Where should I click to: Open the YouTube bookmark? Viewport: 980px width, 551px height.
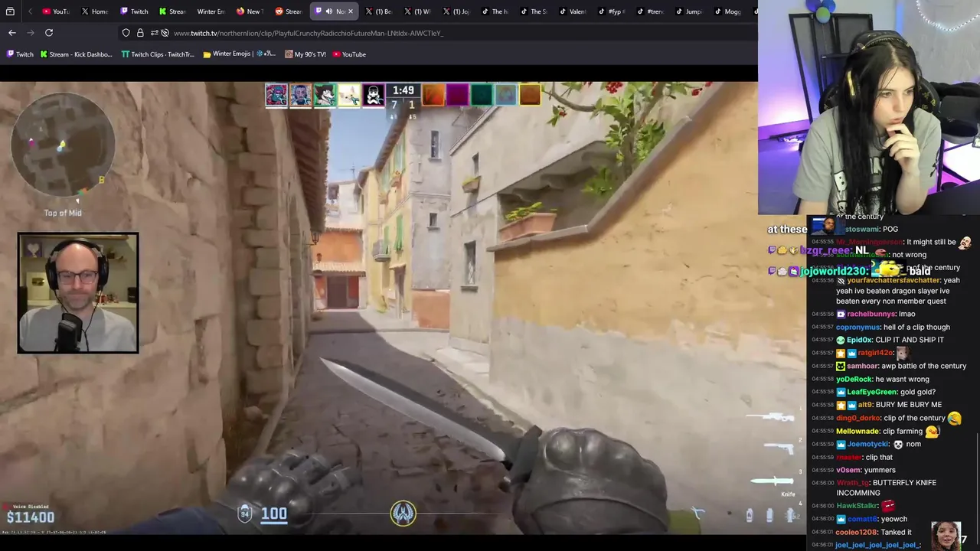click(x=349, y=54)
